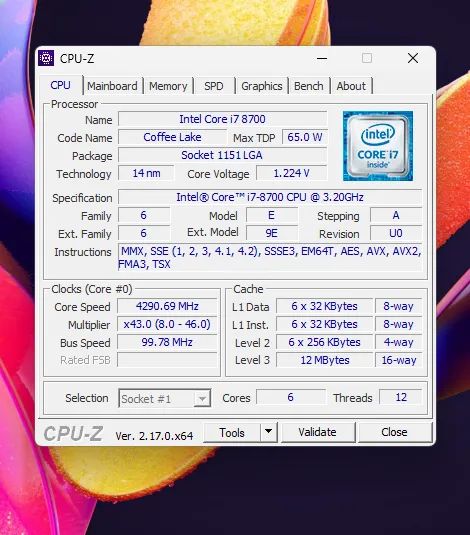Go to the Bench tab
The width and height of the screenshot is (470, 535).
(309, 86)
